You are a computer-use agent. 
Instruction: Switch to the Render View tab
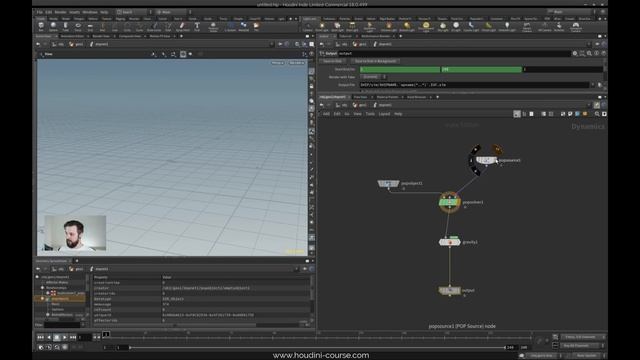[101, 36]
